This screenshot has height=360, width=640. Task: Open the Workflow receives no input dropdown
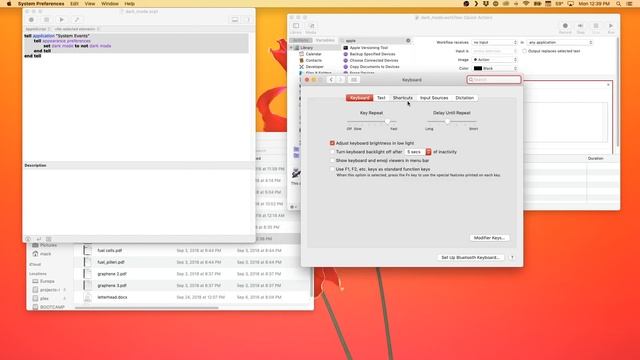coord(495,42)
